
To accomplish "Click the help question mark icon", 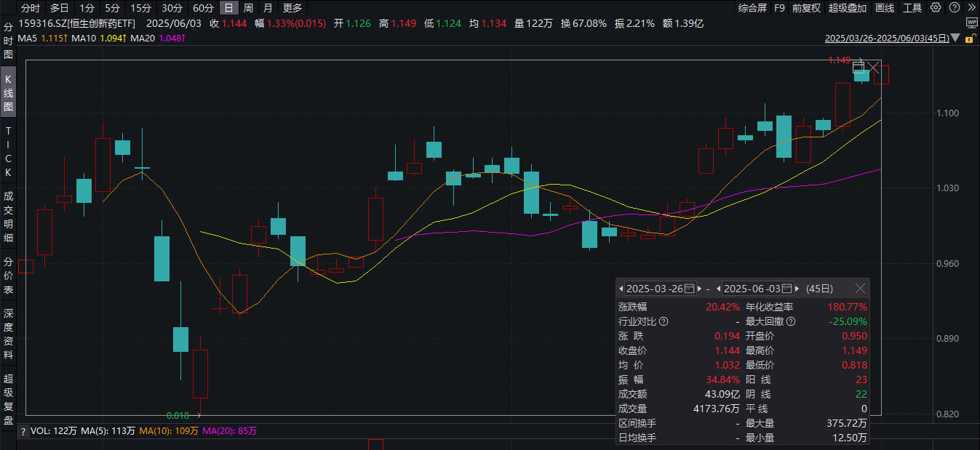I will [x=954, y=7].
